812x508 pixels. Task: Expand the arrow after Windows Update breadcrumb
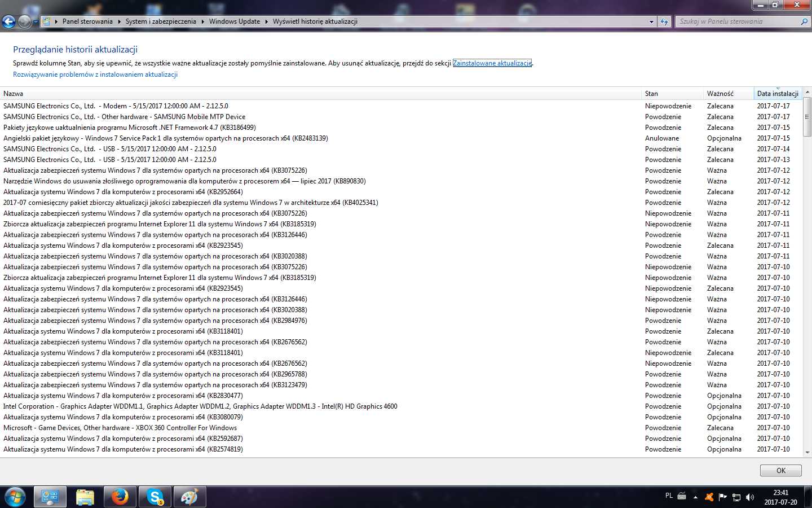pos(266,21)
